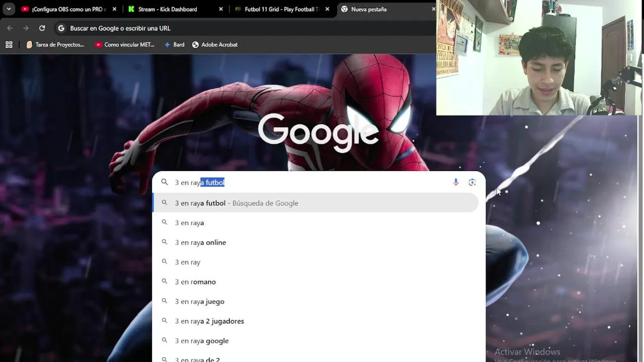Switch to the Stream - Kick Dashboard tab
Image resolution: width=644 pixels, height=362 pixels.
tap(175, 9)
